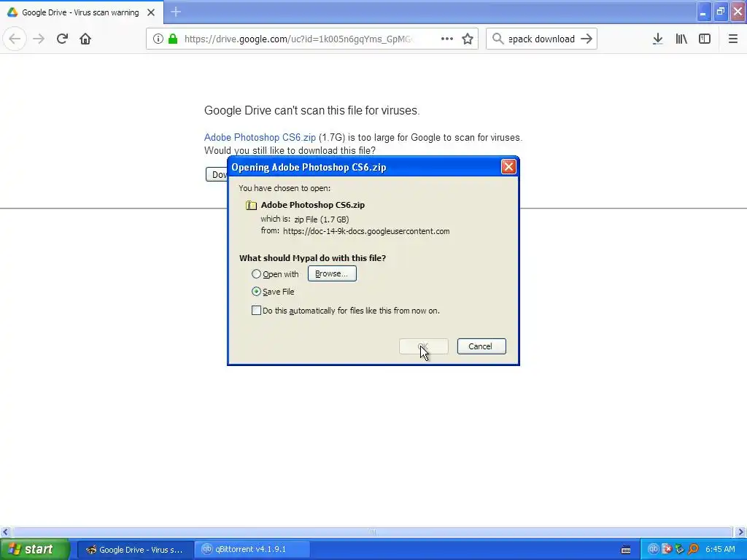This screenshot has height=560, width=747.
Task: Click Browse to choose an application
Action: 332,274
